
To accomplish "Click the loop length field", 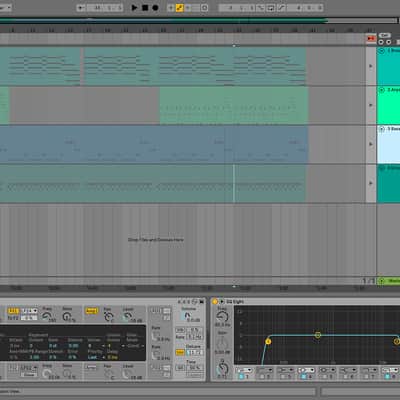I will tap(305, 8).
